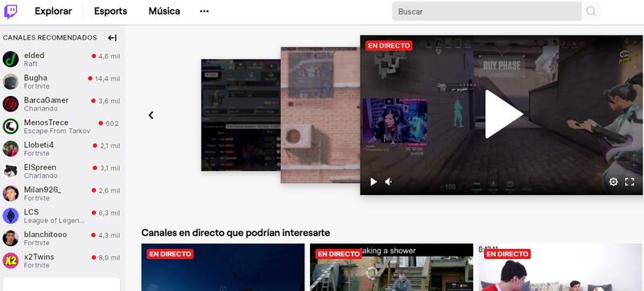Open the 'taking a shower' live thumbnail
The width and height of the screenshot is (644, 291).
point(391,267)
